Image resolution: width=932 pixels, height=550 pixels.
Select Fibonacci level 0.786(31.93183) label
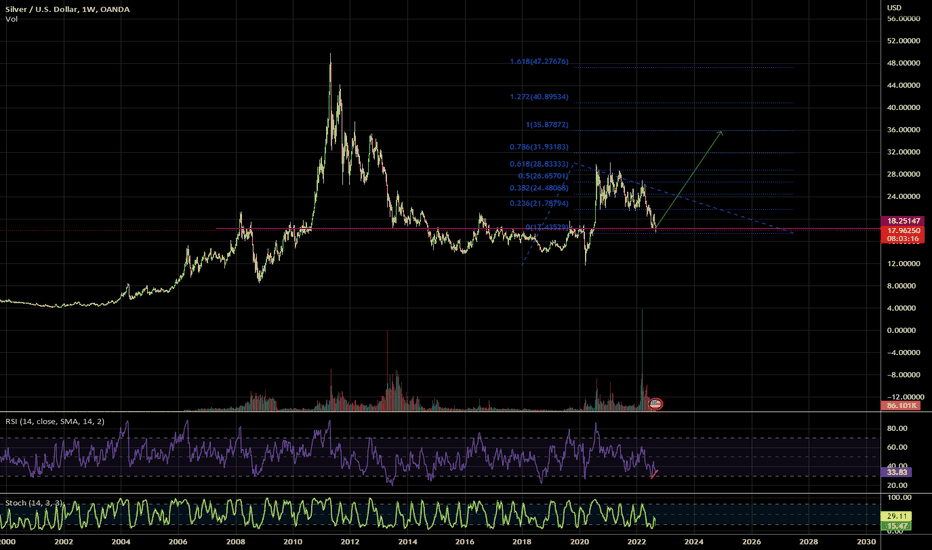(x=539, y=147)
